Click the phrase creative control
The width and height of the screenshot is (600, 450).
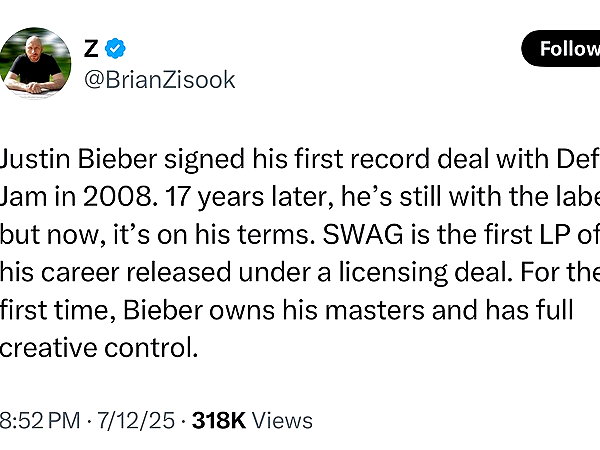pyautogui.click(x=99, y=348)
